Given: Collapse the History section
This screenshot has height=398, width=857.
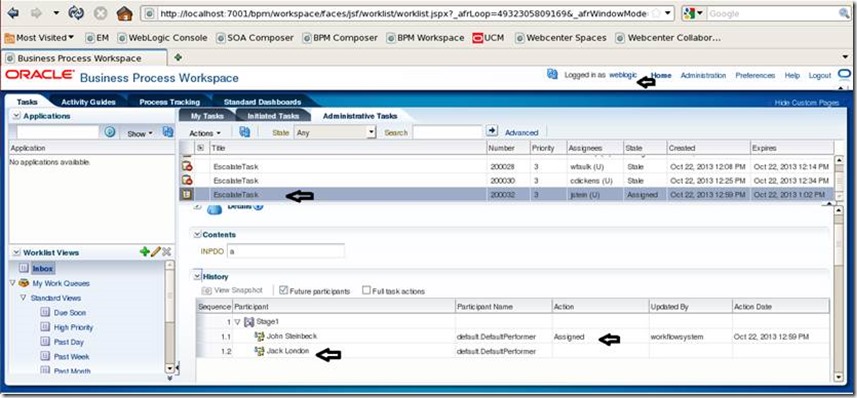Looking at the screenshot, I should pos(197,277).
